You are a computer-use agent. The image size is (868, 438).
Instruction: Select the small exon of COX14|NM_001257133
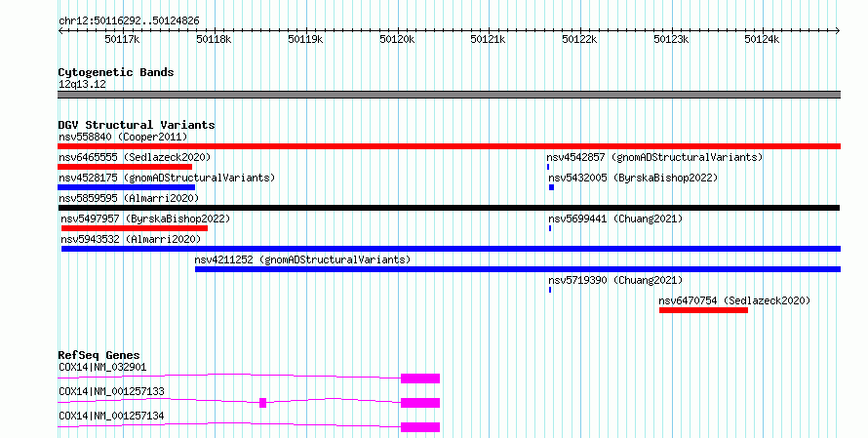[x=263, y=403]
